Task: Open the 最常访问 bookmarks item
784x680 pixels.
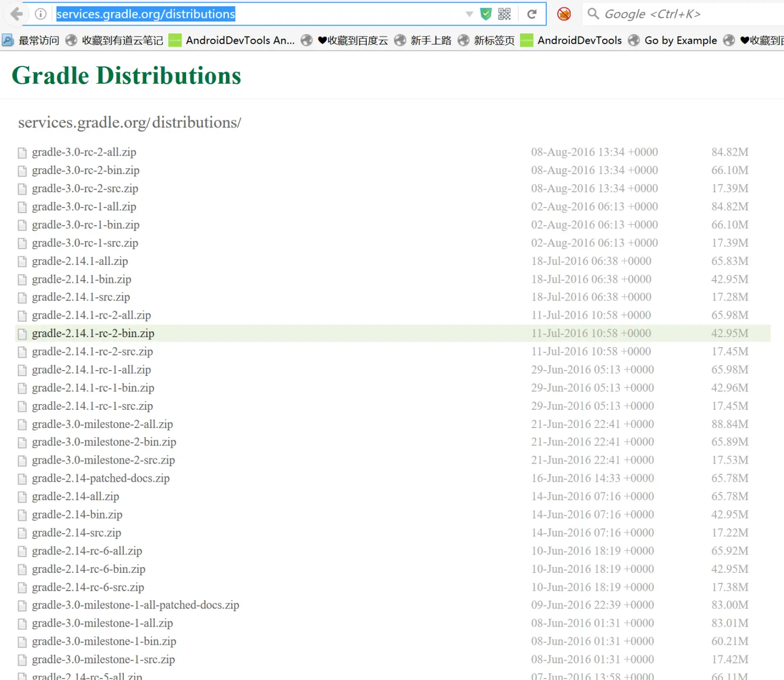Action: coord(30,40)
